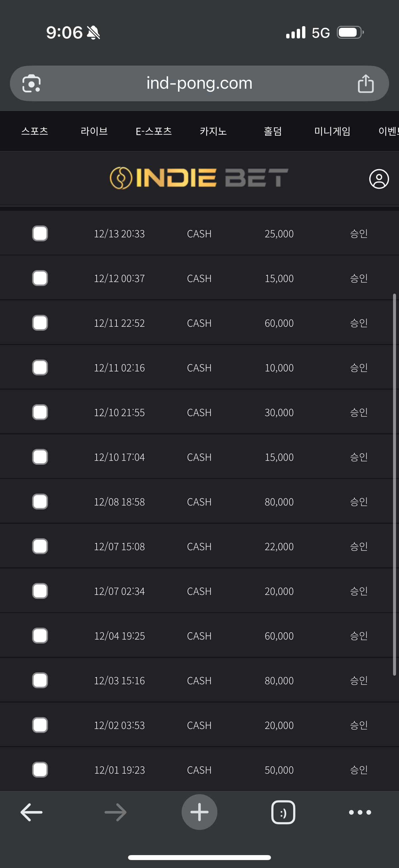Mark the 12/04 19:25 transaction checkbox
Screen dimensions: 399x868
point(40,636)
